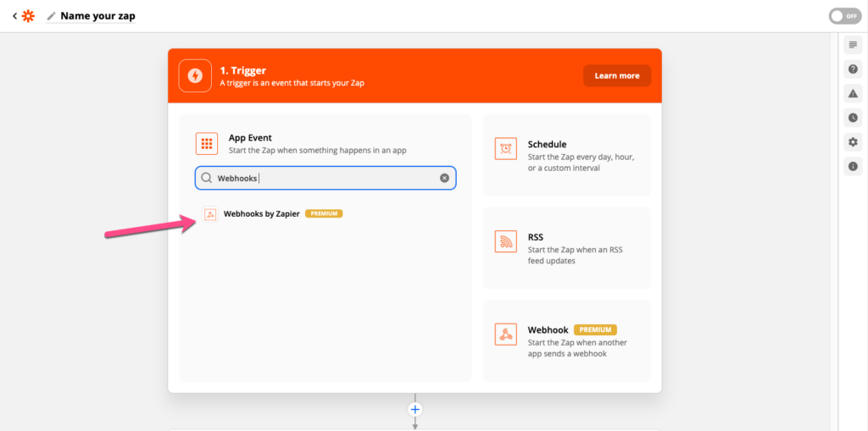Click the PREMIUM badge next to Webhooks by Zapier
The width and height of the screenshot is (868, 431).
click(324, 213)
